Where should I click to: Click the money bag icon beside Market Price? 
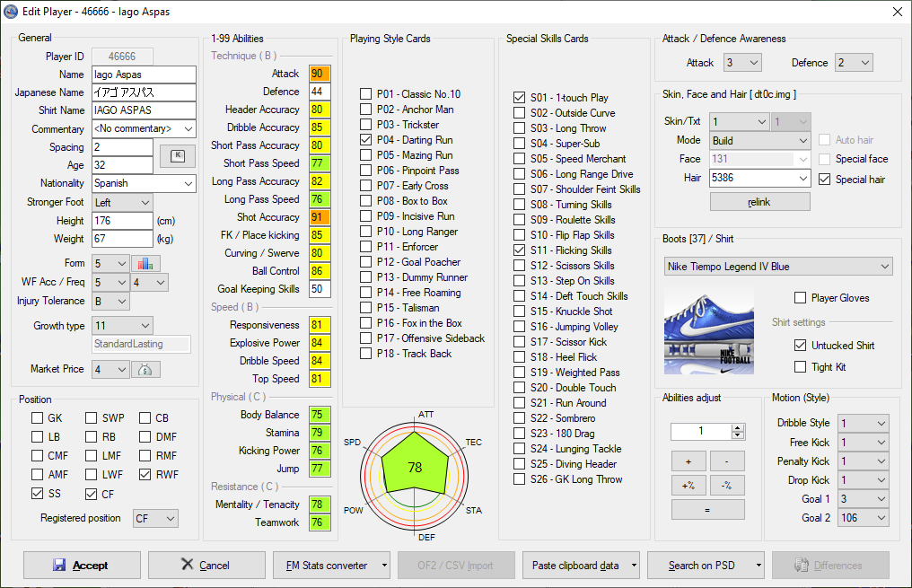(x=145, y=369)
